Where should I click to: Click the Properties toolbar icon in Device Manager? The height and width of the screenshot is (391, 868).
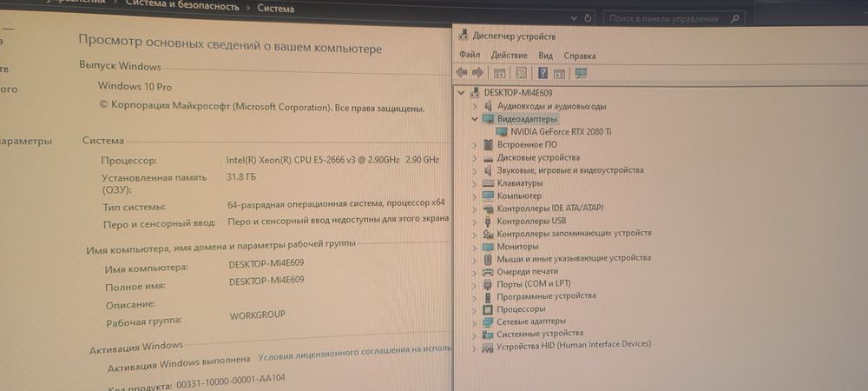tap(520, 73)
